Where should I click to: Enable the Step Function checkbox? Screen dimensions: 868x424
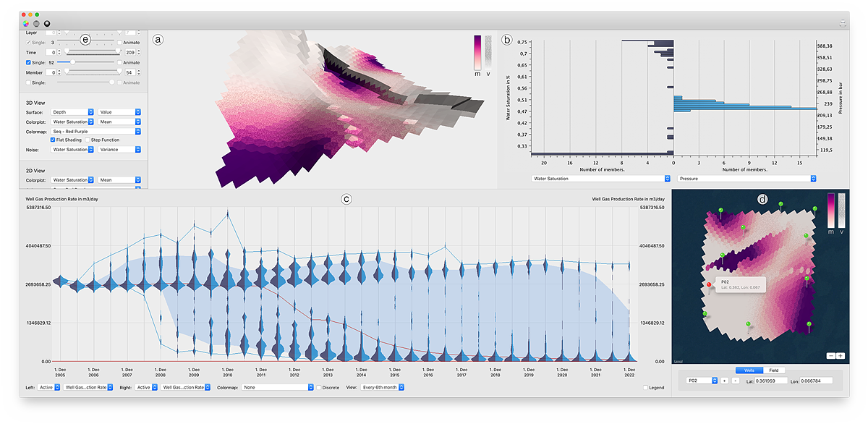[88, 140]
